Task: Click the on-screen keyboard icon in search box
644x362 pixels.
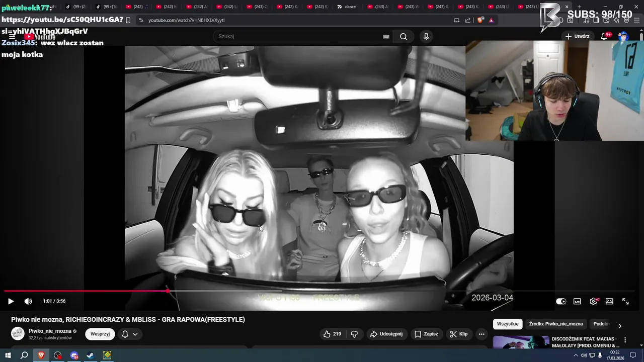Action: (x=386, y=37)
